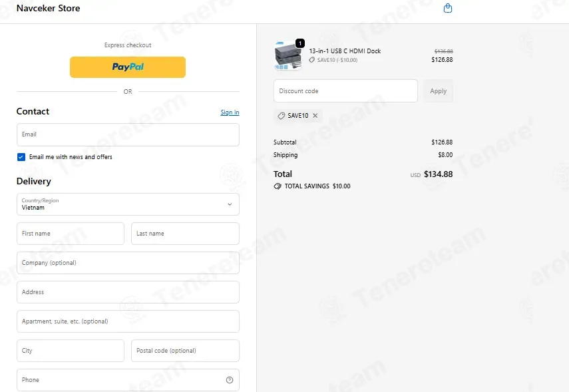Viewport: 569px width, 392px height.
Task: Focus the Last name field
Action: (185, 234)
